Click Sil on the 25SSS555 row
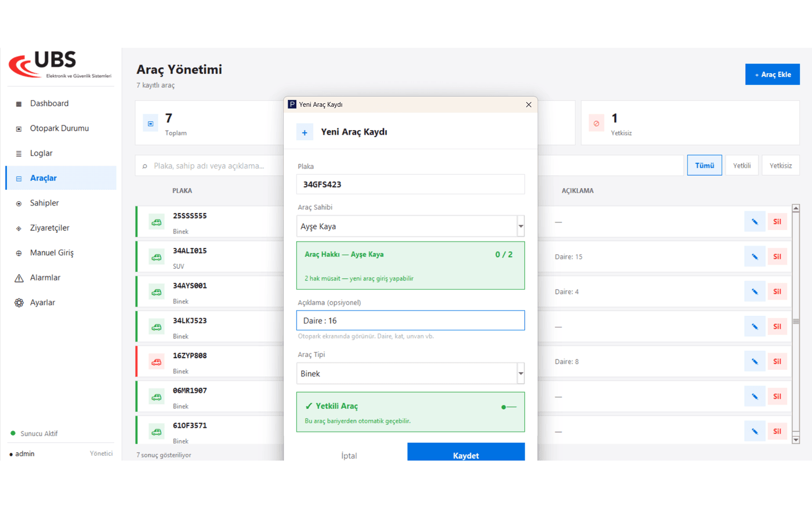This screenshot has width=812, height=508. pos(777,222)
